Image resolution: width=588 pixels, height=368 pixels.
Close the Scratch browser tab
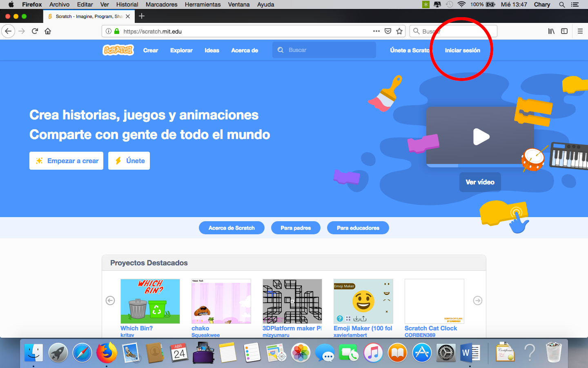click(128, 16)
